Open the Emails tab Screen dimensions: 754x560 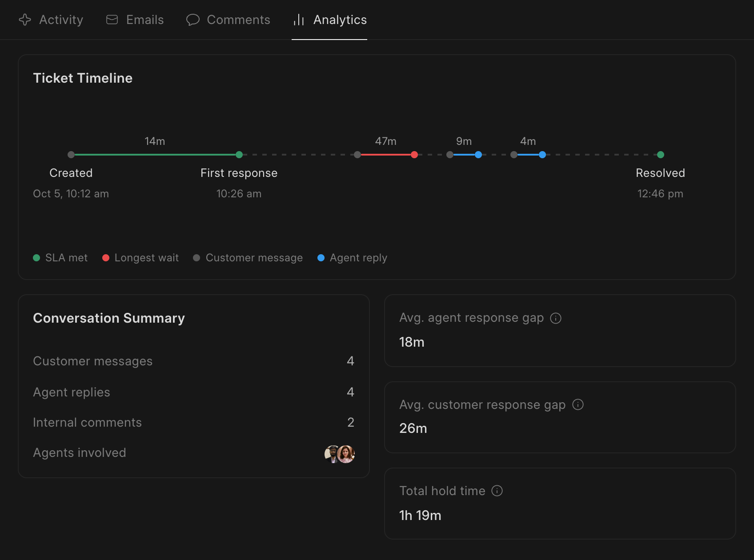(x=135, y=20)
